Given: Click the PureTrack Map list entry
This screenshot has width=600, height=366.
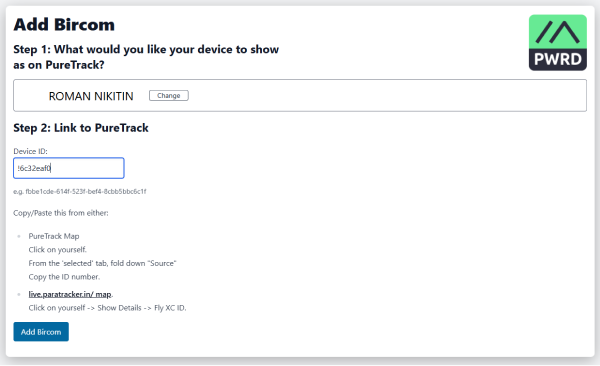Looking at the screenshot, I should tap(54, 236).
